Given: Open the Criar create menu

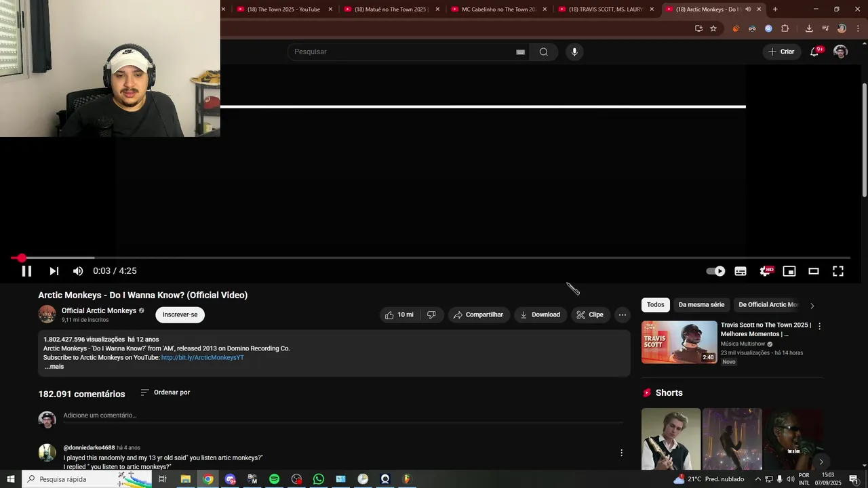Looking at the screenshot, I should coord(781,52).
